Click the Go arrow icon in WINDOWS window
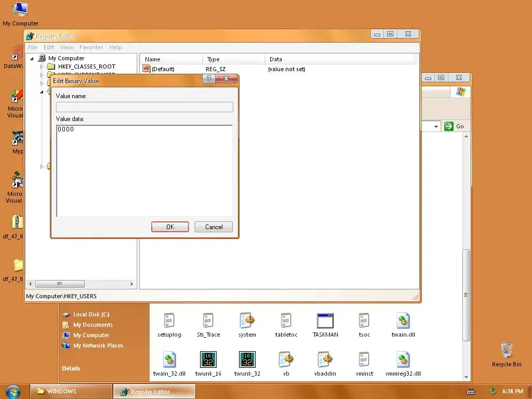 click(x=448, y=126)
